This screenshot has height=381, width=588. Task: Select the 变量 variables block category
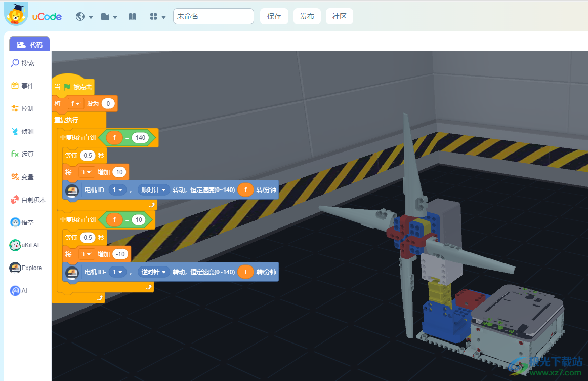click(x=23, y=177)
